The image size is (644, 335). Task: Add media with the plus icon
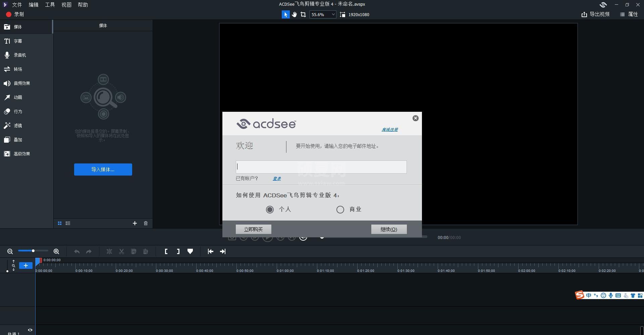point(135,223)
